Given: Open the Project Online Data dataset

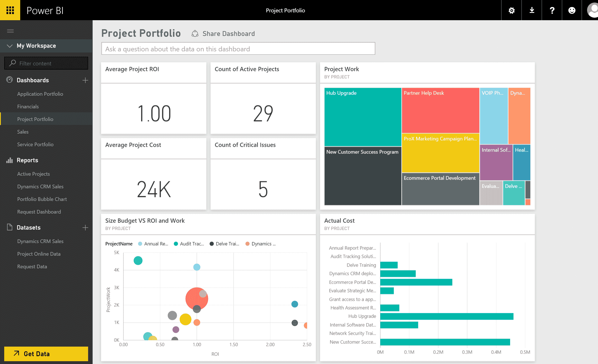Looking at the screenshot, I should point(39,254).
